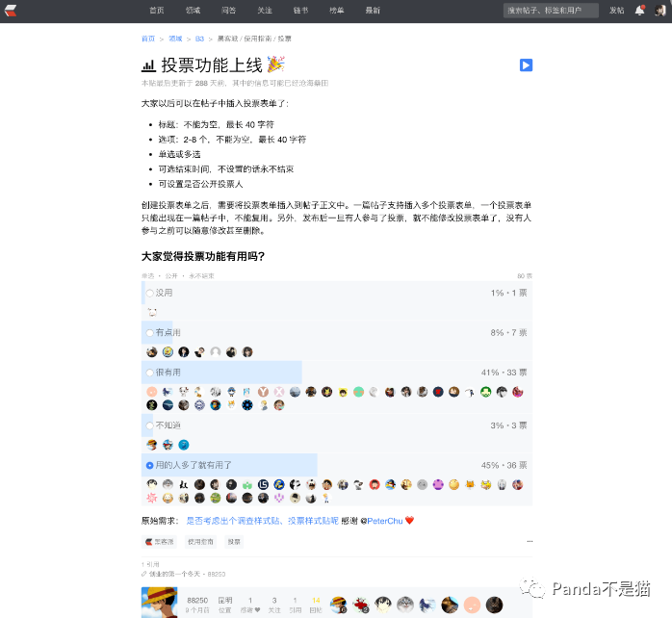The width and height of the screenshot is (672, 618).
Task: Open the 链书 nav item
Action: tap(300, 11)
